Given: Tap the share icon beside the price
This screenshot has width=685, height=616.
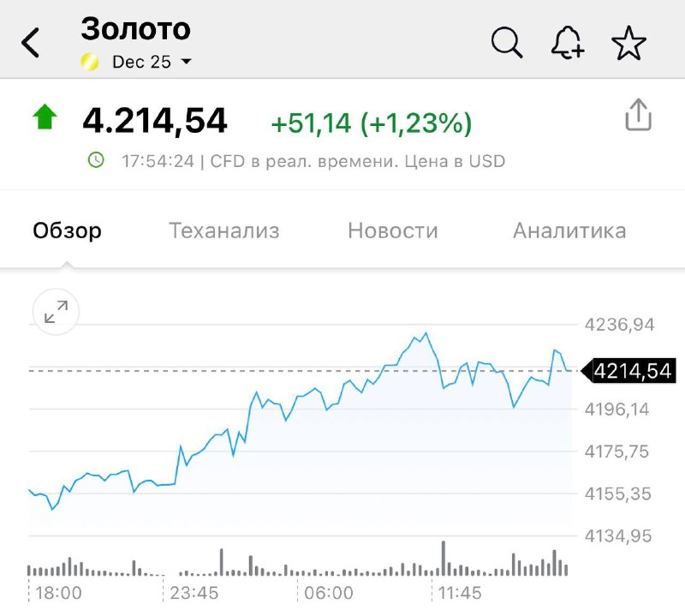Looking at the screenshot, I should click(x=638, y=115).
